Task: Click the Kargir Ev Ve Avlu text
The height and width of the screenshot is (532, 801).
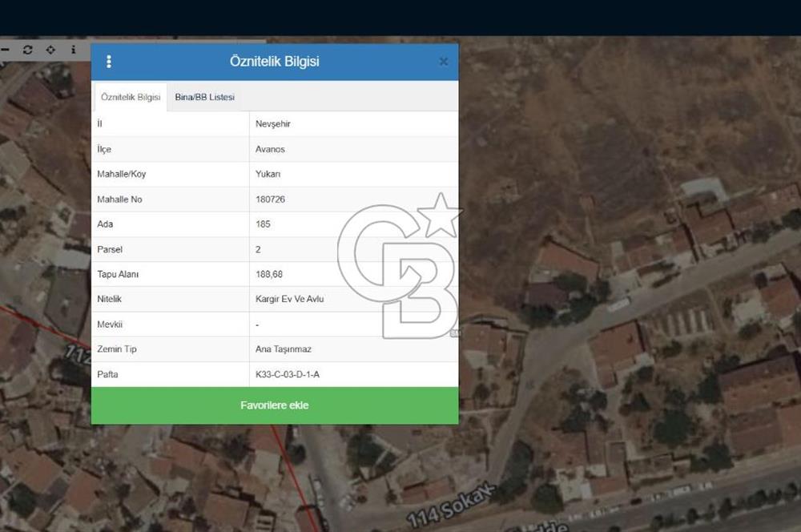Action: tap(289, 299)
